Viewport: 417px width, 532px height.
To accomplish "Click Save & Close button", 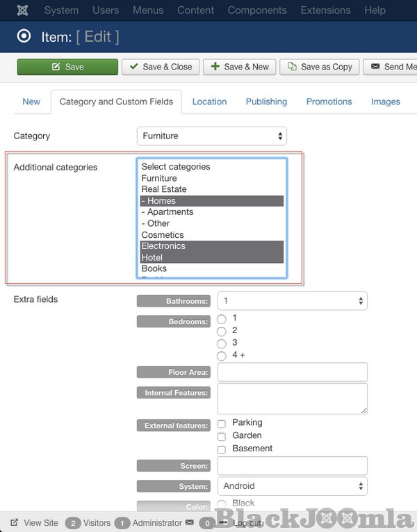I will coord(161,67).
